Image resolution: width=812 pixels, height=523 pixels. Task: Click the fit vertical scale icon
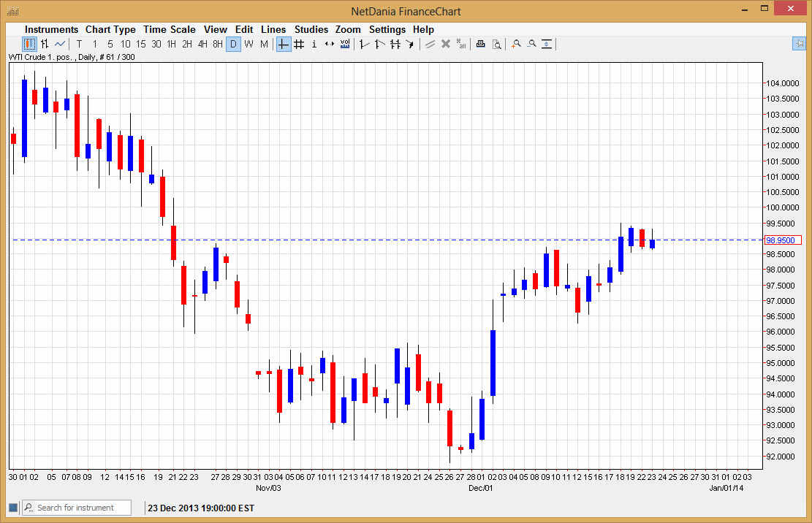tap(547, 44)
